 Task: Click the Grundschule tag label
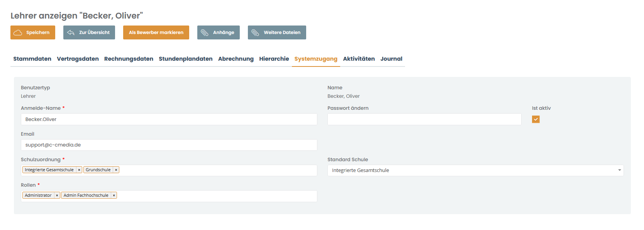[x=98, y=170]
